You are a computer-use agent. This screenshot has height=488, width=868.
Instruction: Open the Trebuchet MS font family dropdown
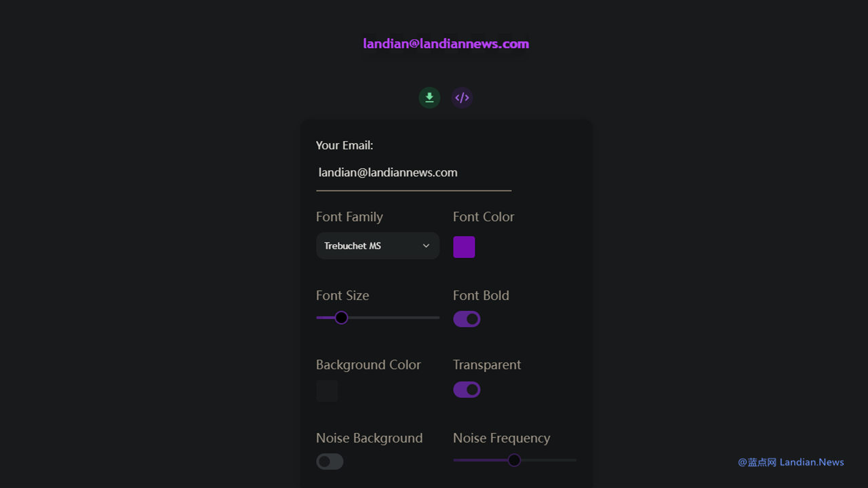click(377, 246)
